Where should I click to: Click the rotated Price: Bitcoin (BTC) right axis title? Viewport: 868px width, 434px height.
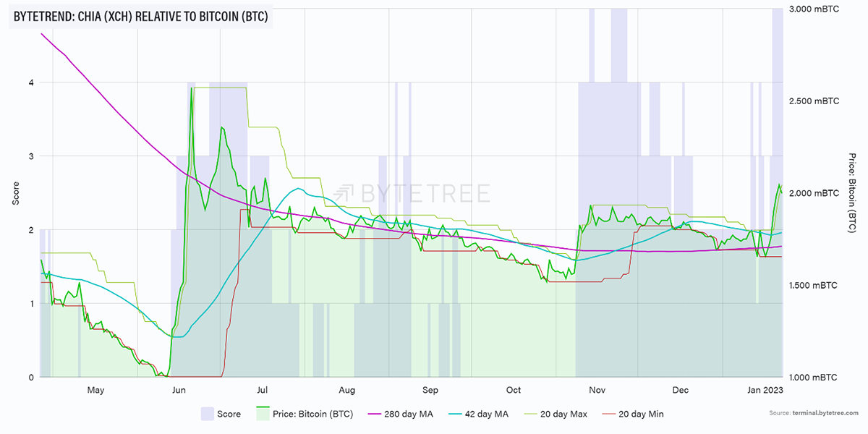pyautogui.click(x=853, y=193)
